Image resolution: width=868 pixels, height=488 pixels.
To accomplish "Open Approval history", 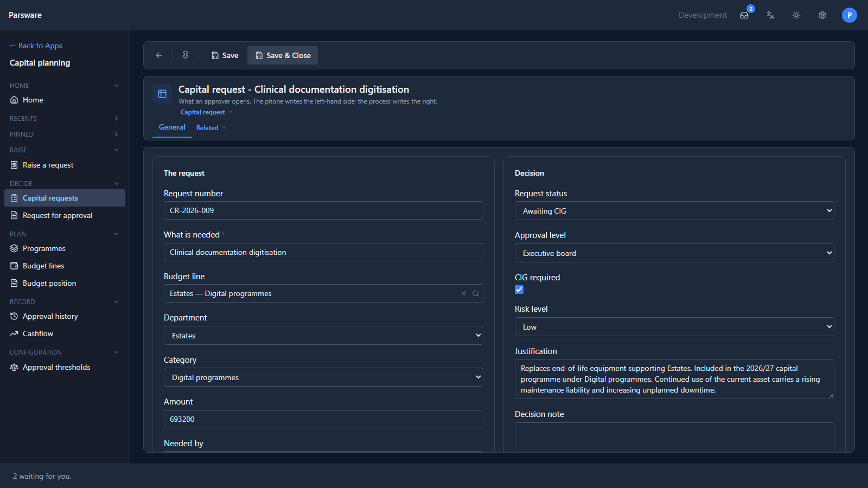I will coord(65,316).
